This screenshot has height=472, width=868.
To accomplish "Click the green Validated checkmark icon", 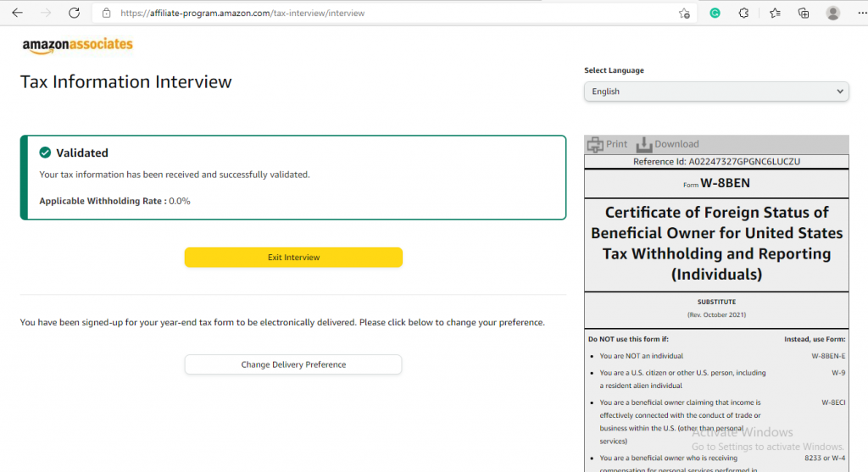I will (x=46, y=153).
